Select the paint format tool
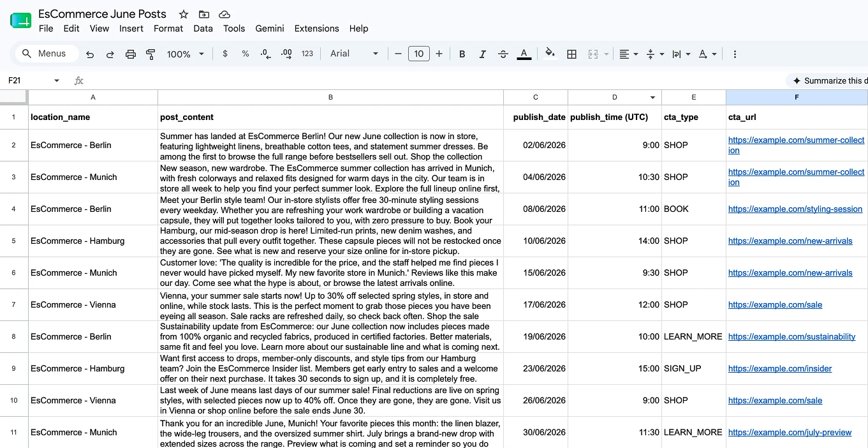This screenshot has height=448, width=868. coord(151,54)
